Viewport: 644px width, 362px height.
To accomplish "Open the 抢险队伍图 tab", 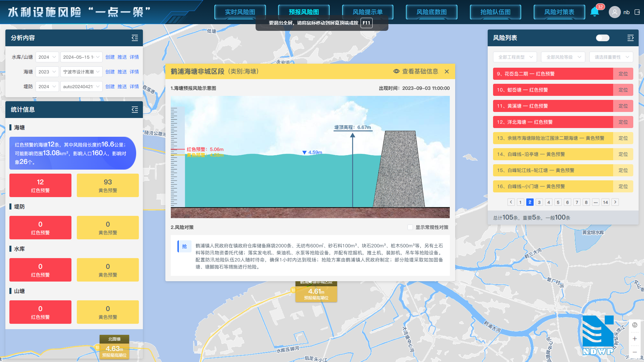I will pyautogui.click(x=495, y=12).
